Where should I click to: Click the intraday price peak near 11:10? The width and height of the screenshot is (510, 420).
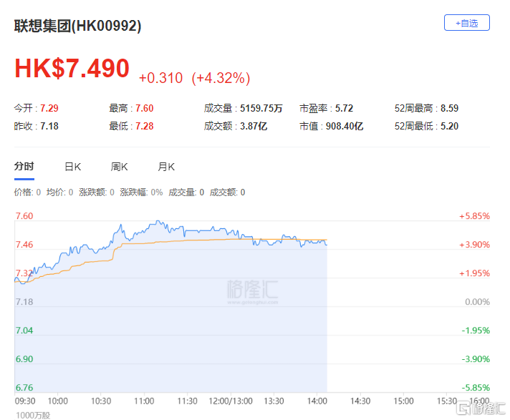point(158,221)
